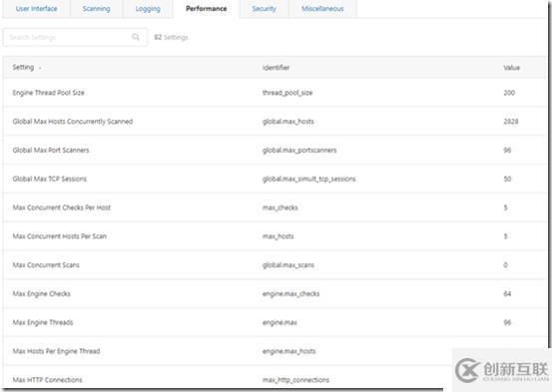Click the Max HTTP Connections row
This screenshot has height=392, width=552.
coord(227,380)
